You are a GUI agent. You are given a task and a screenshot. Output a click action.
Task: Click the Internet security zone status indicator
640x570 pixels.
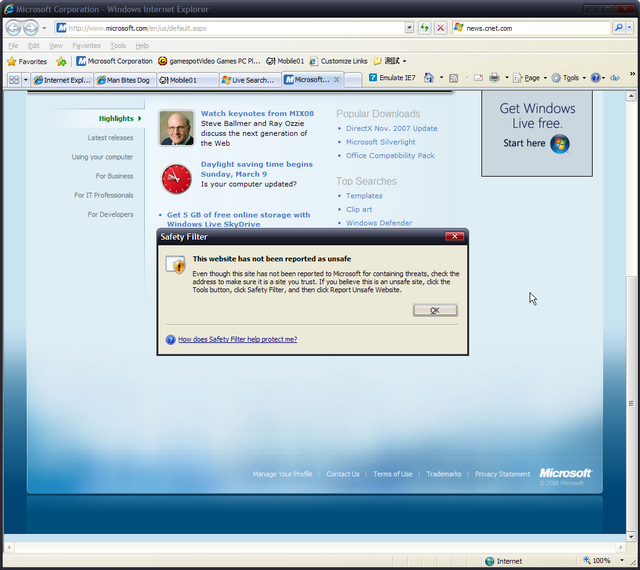pyautogui.click(x=503, y=561)
